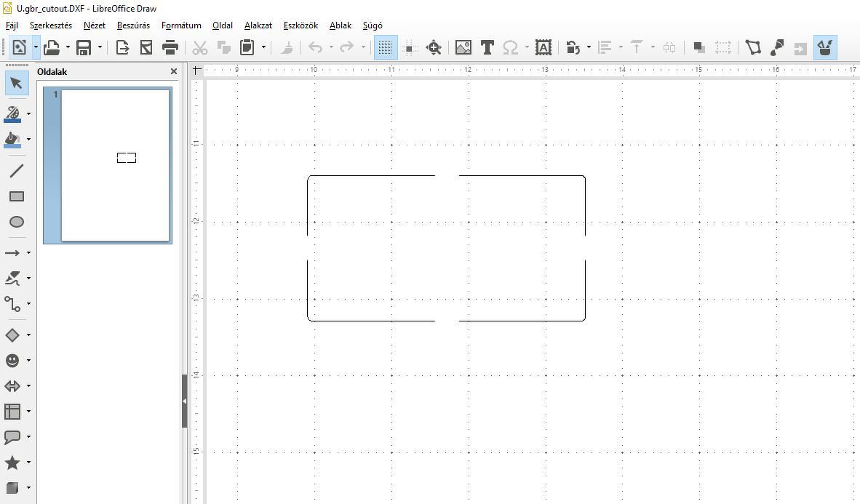Click the Cut scissors icon
This screenshot has width=860, height=504.
pos(199,48)
